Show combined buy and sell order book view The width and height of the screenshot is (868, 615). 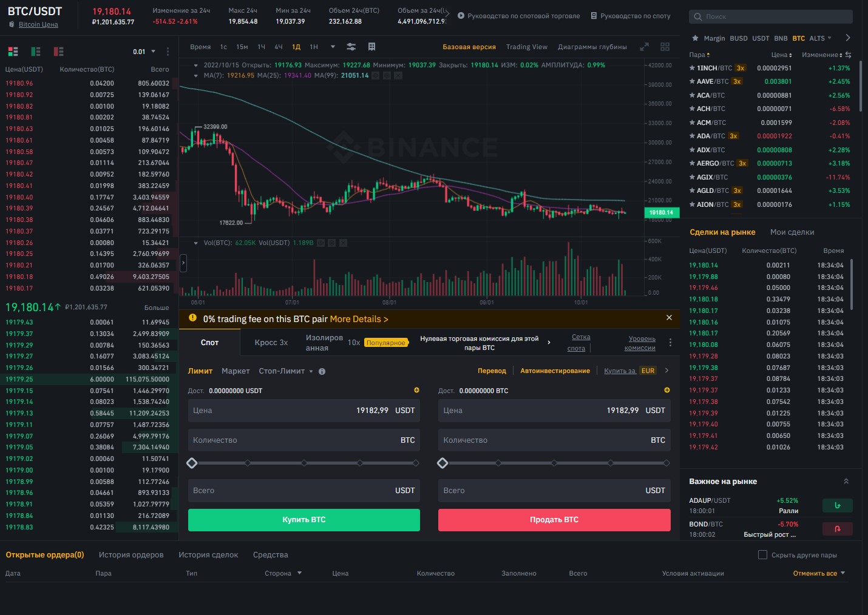tap(13, 52)
